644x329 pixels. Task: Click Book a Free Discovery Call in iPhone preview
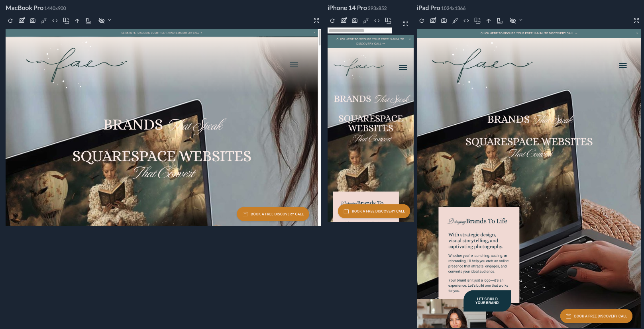(374, 211)
